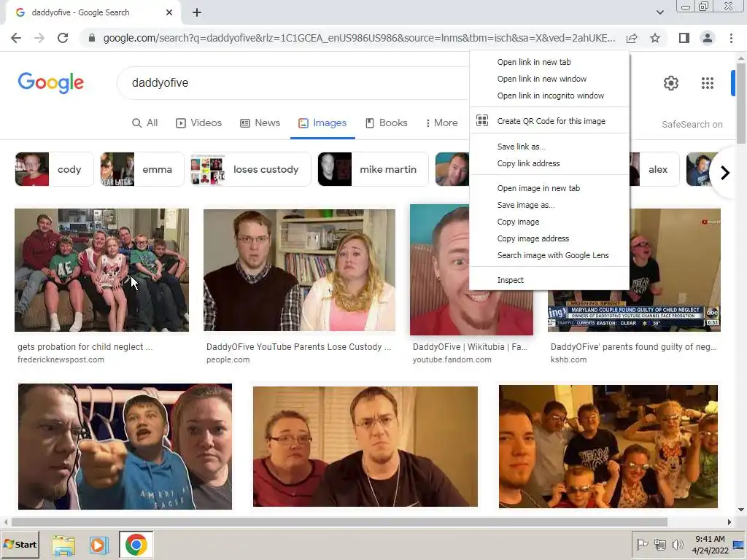Open Google quick settings gear
Image resolution: width=747 pixels, height=560 pixels.
point(671,83)
